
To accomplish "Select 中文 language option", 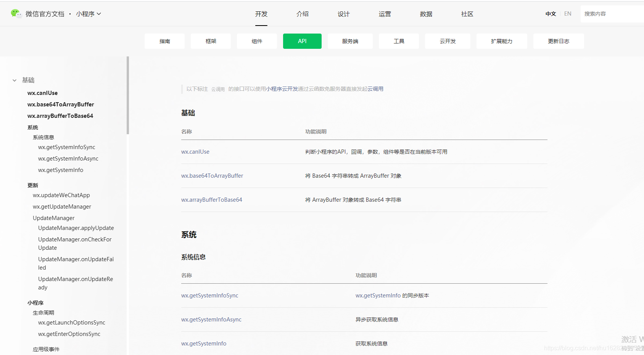I will pos(551,14).
